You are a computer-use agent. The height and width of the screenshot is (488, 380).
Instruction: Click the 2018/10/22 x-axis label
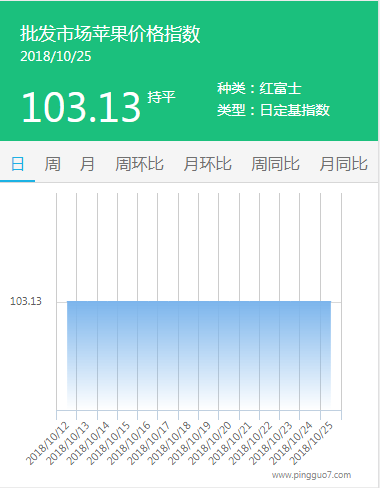point(250,443)
